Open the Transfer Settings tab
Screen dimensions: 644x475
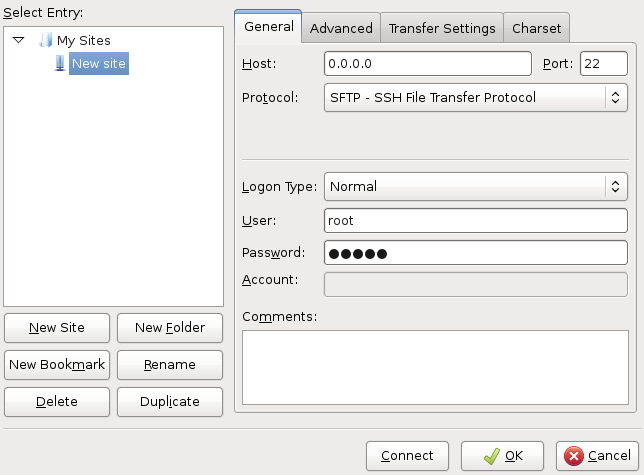442,28
